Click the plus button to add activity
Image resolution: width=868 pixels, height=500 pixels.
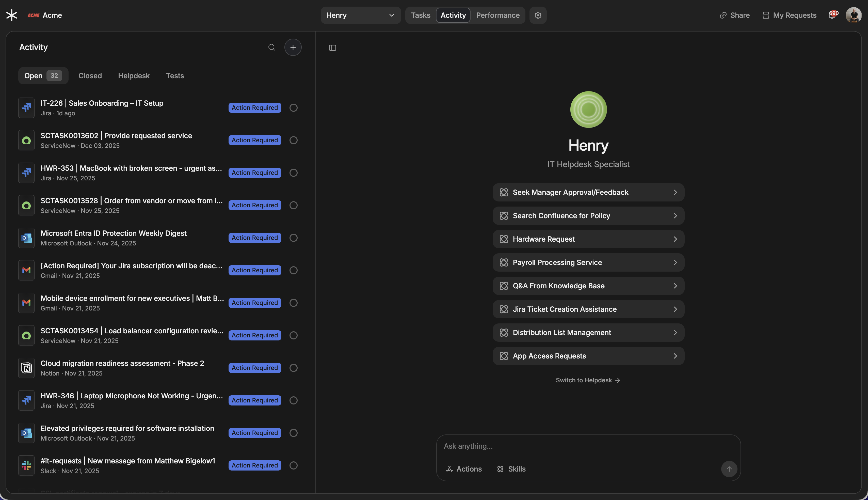coord(293,48)
